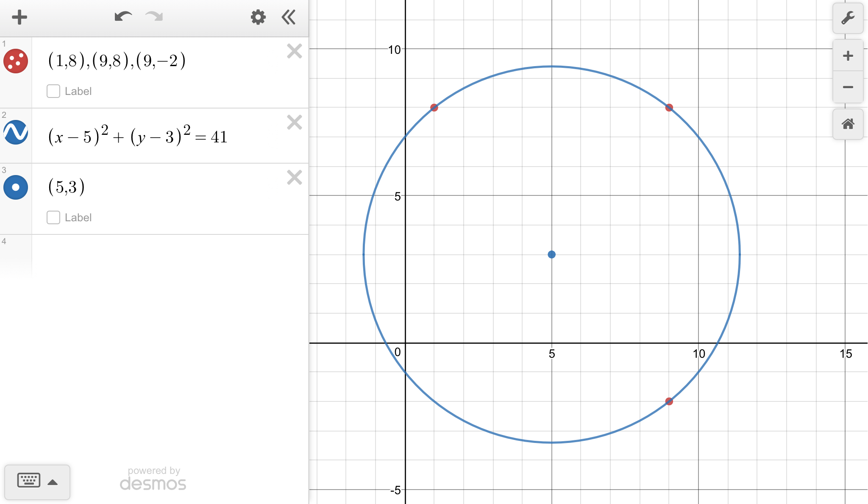Viewport: 868px width, 504px height.
Task: Collapse the expression list panel
Action: 289,17
